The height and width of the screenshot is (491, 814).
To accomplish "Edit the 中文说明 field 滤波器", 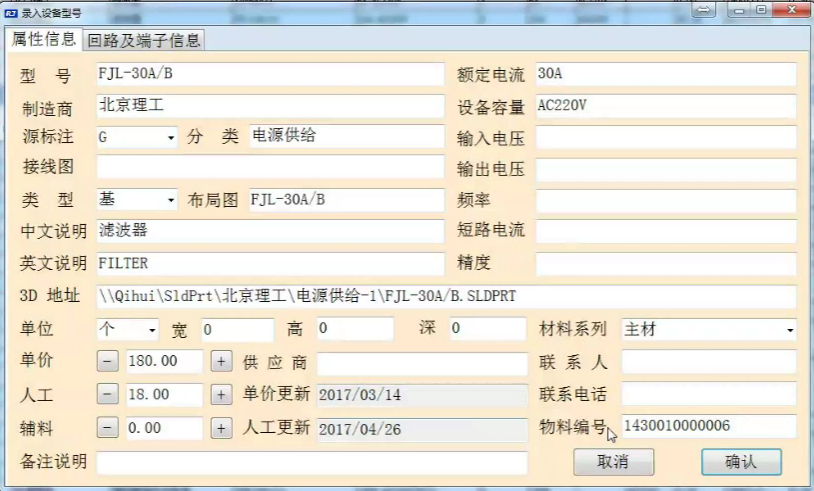I will click(270, 231).
